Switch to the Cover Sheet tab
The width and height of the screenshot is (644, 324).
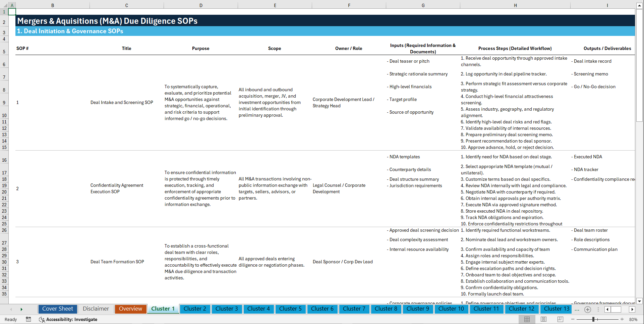point(57,309)
